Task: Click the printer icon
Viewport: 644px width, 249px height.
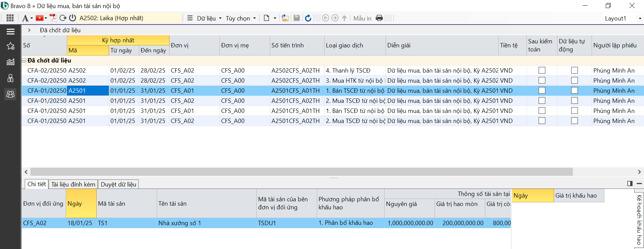Action: [x=379, y=18]
